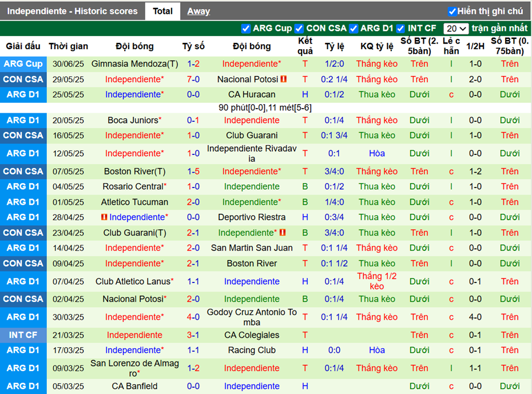
Task: Click San Lorenzo de Almagro team name
Action: pyautogui.click(x=134, y=368)
